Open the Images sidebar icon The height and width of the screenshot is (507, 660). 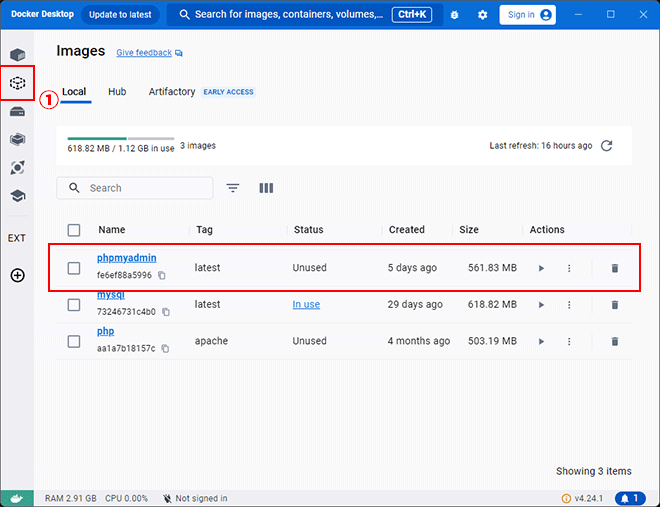click(x=17, y=83)
